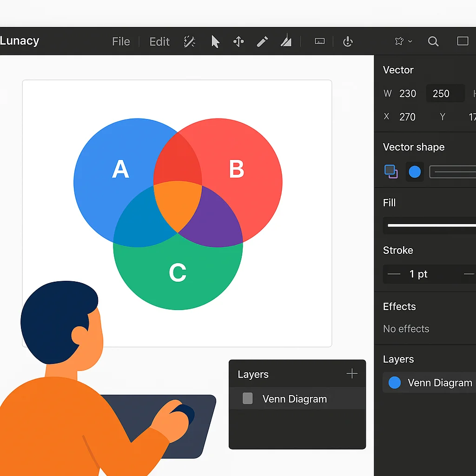The width and height of the screenshot is (476, 476).
Task: Open the File menu
Action: point(120,41)
